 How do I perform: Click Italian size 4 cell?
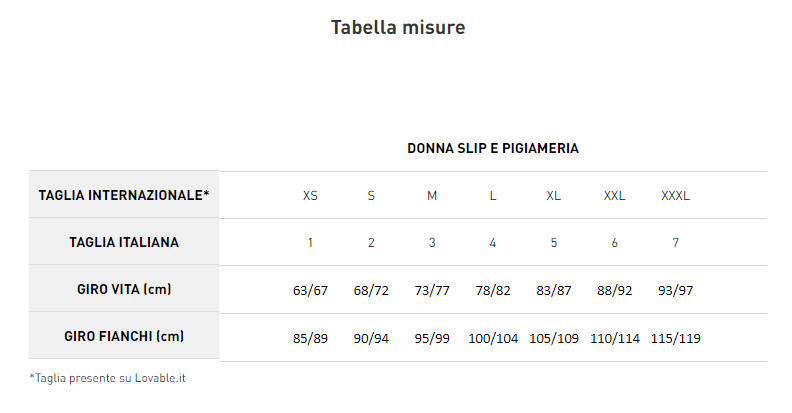tap(493, 243)
